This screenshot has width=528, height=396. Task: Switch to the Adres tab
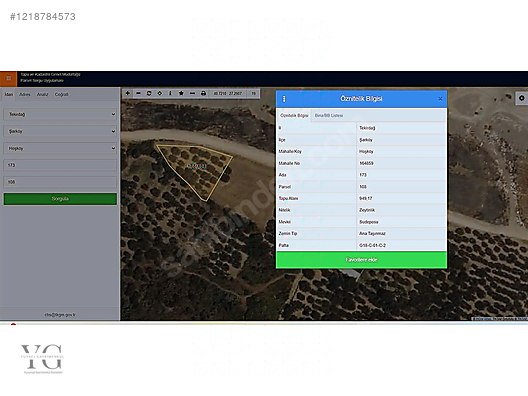click(x=25, y=94)
